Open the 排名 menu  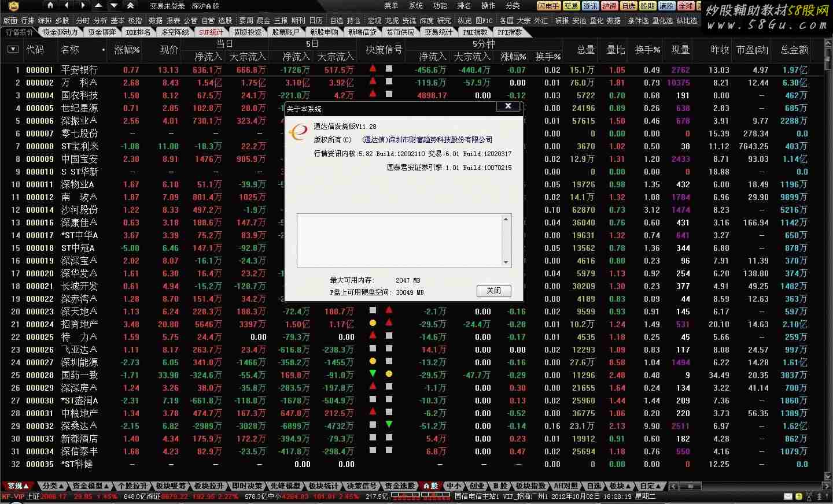464,6
